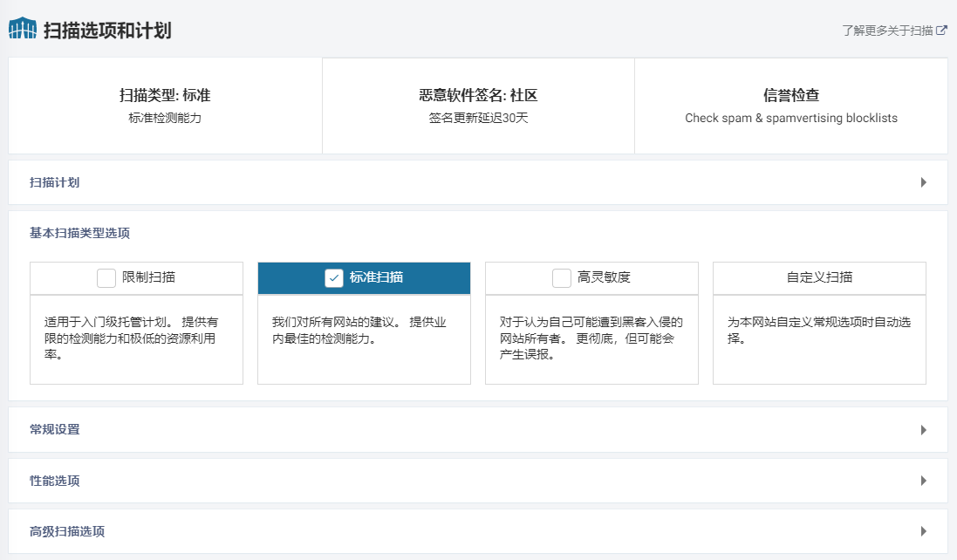Enable the 限制扫描 checkbox
957x560 pixels.
[106, 278]
